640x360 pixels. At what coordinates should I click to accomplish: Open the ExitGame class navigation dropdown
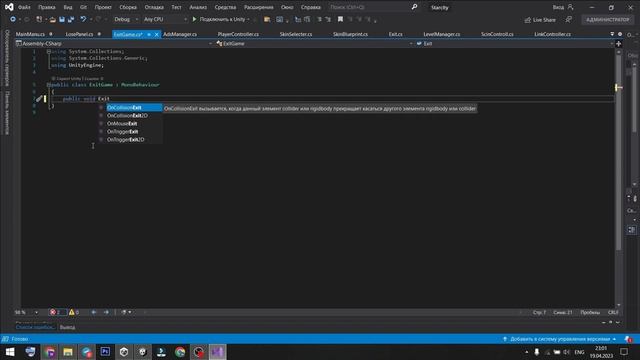tap(314, 44)
